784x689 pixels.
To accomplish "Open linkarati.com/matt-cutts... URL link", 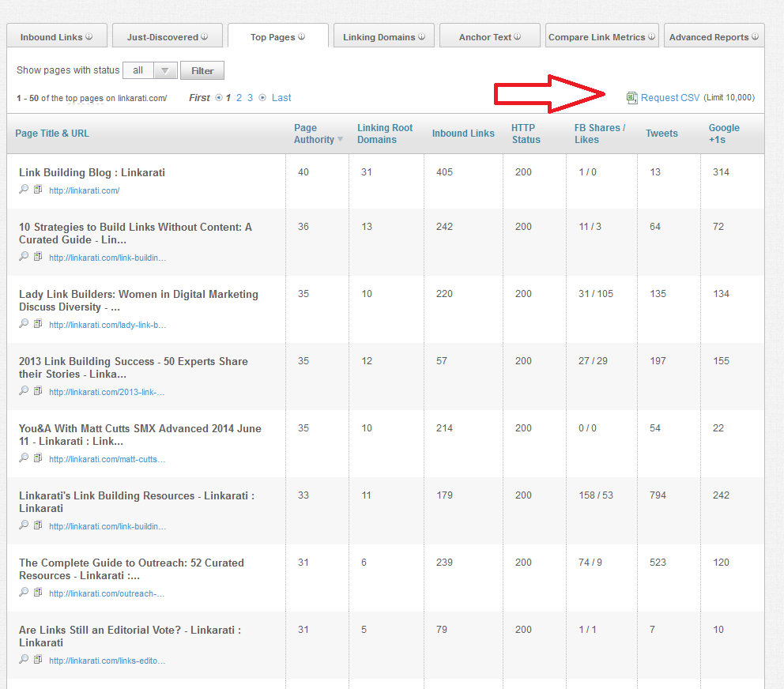I will click(x=107, y=459).
